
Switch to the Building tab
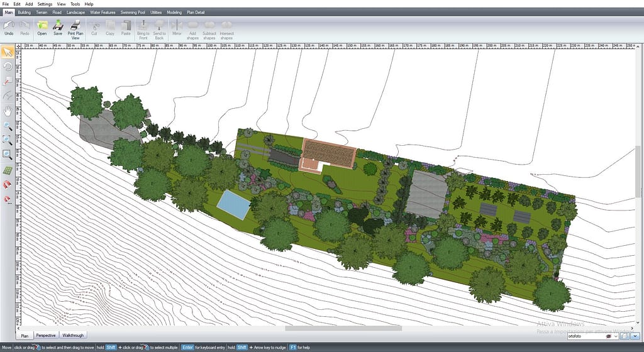coord(25,13)
